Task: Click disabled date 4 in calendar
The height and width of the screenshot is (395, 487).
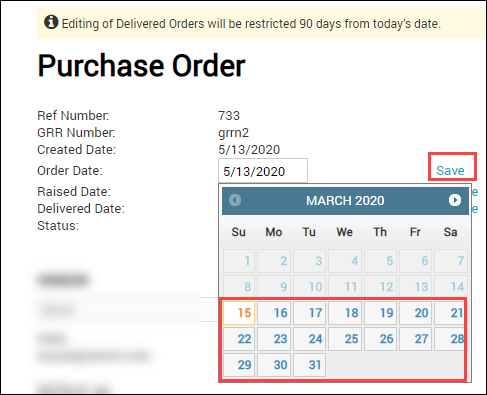Action: tap(345, 261)
